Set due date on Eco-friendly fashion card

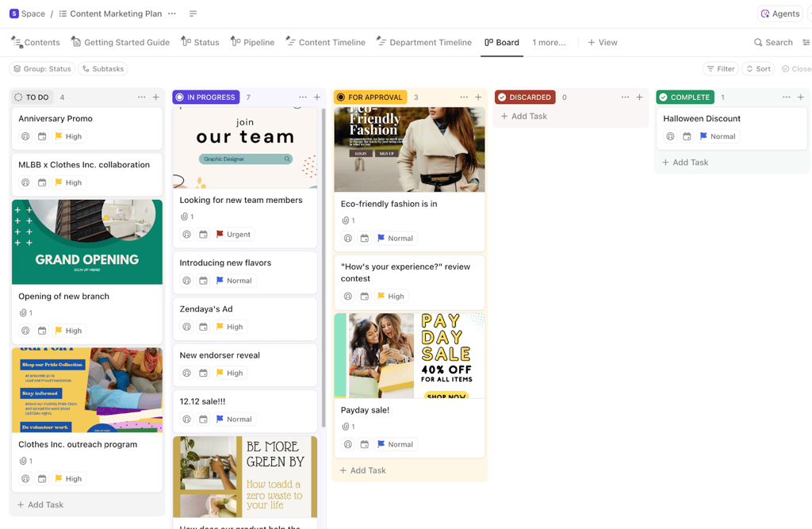(365, 239)
